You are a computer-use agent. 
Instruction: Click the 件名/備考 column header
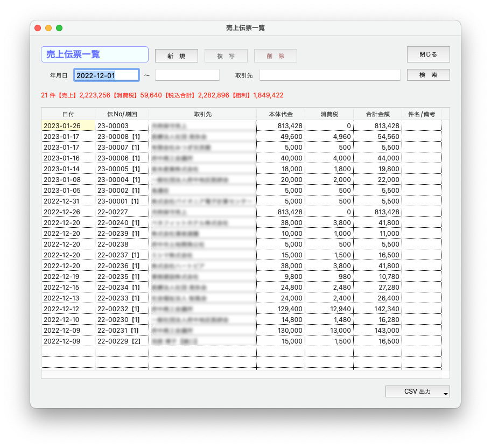(422, 114)
